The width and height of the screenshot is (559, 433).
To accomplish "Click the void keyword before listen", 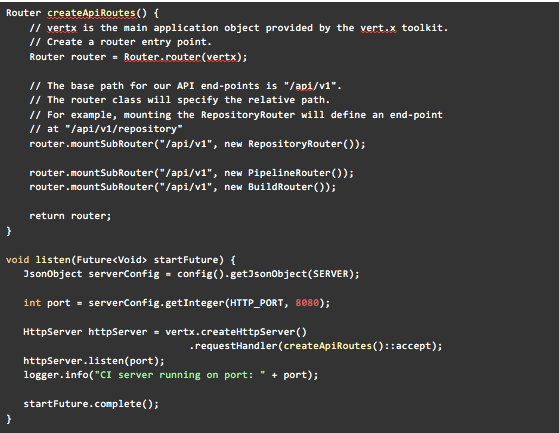I will 17,260.
